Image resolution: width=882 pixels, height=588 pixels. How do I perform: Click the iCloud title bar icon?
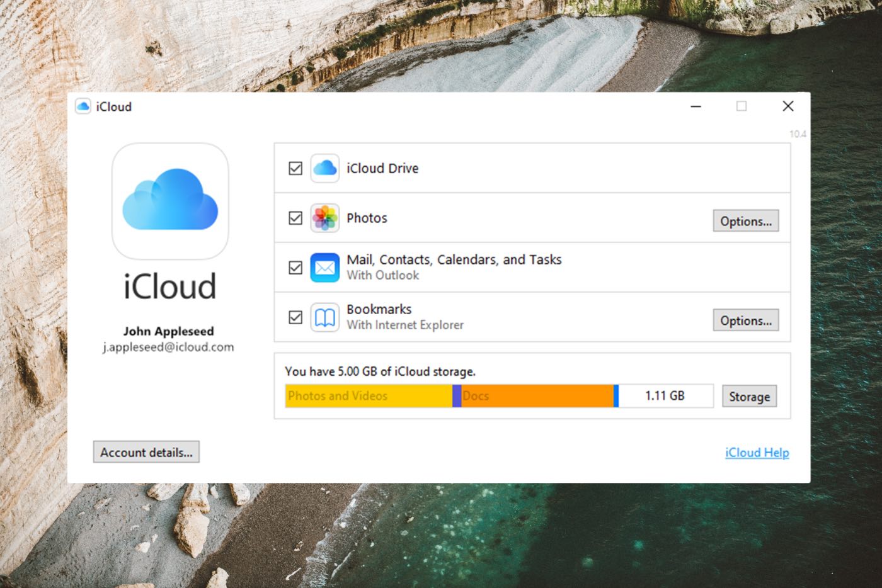(x=83, y=106)
